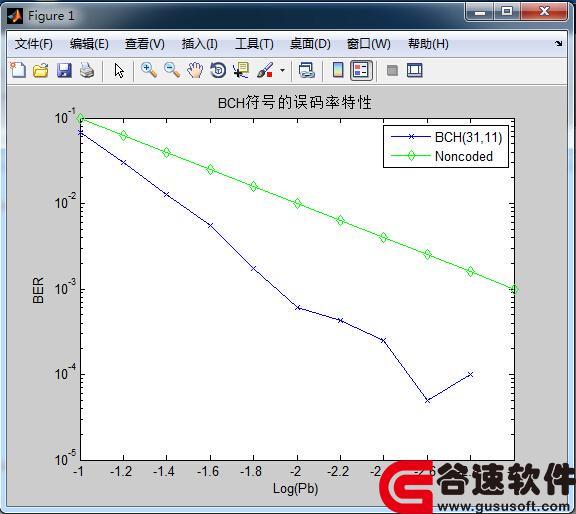The height and width of the screenshot is (514, 576).
Task: Enable the Data Cursor tool
Action: click(241, 70)
